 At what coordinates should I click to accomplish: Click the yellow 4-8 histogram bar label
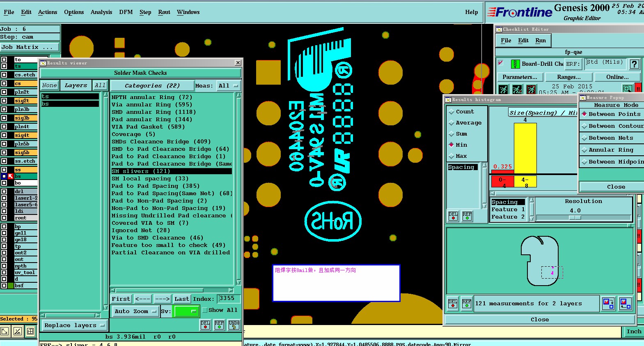tap(525, 182)
